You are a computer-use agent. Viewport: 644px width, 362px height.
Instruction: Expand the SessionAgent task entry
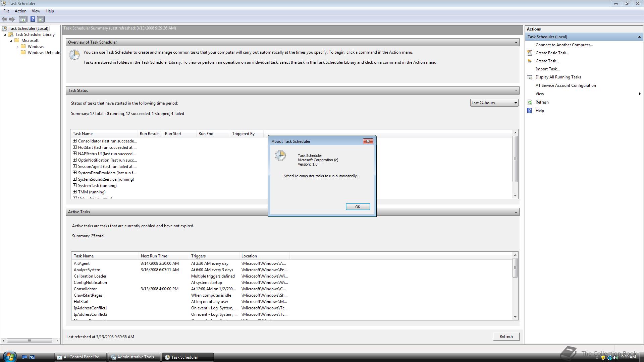click(74, 166)
